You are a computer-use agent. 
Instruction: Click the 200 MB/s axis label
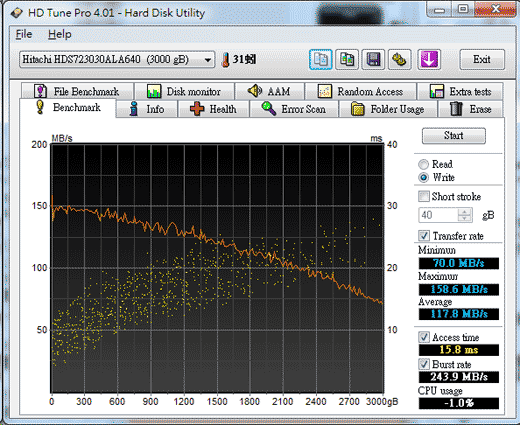(x=39, y=144)
